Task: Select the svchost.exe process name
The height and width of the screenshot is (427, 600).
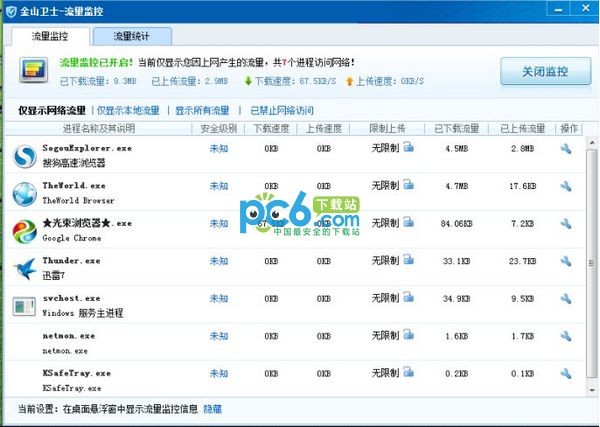Action: [x=72, y=298]
